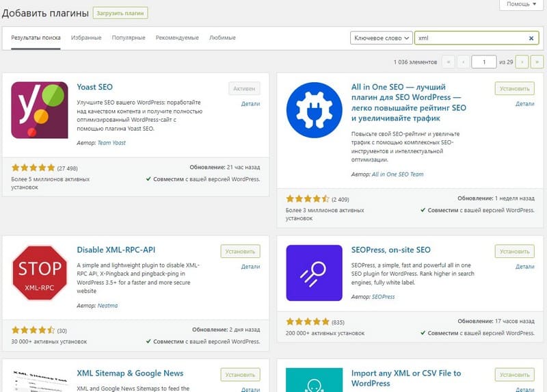
Task: Install the Disable XML-RPC-API plugin
Action: (241, 251)
